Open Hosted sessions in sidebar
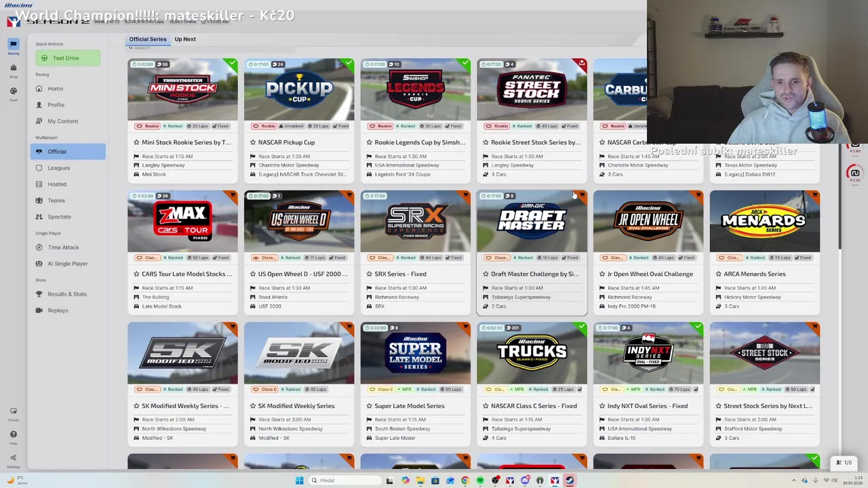This screenshot has height=488, width=868. click(x=68, y=184)
